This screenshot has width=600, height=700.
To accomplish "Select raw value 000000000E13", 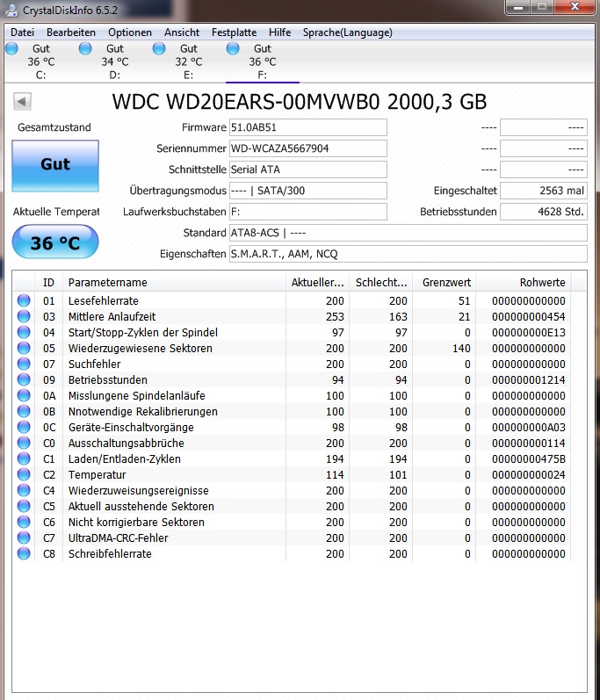I will click(x=529, y=333).
